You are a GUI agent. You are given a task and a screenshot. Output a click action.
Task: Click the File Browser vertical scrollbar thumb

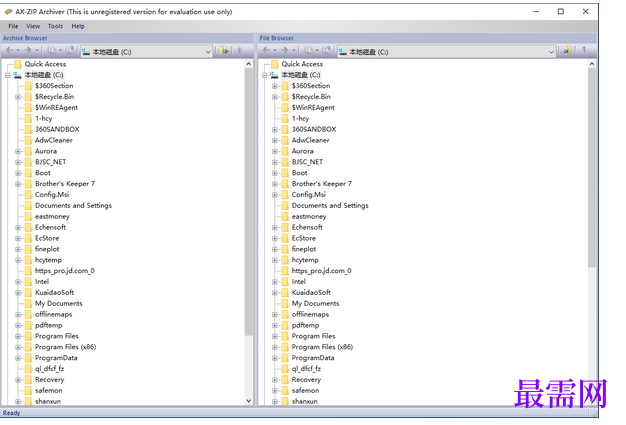(592, 168)
